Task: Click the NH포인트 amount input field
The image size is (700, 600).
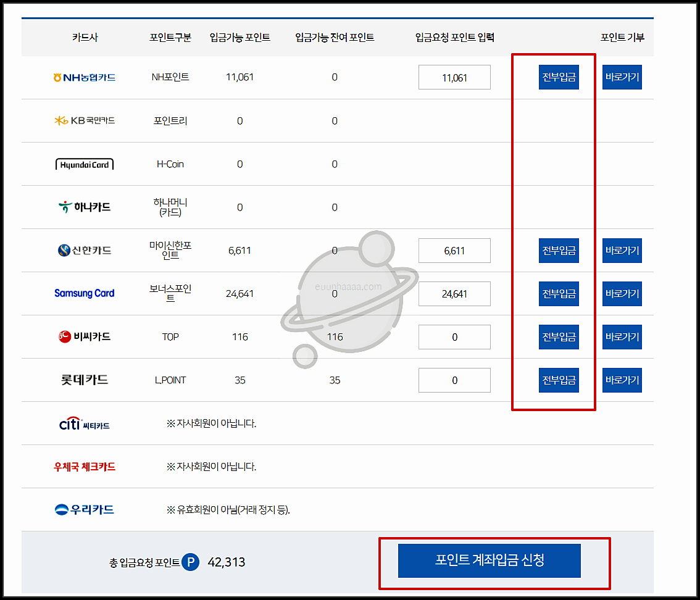Action: [454, 77]
